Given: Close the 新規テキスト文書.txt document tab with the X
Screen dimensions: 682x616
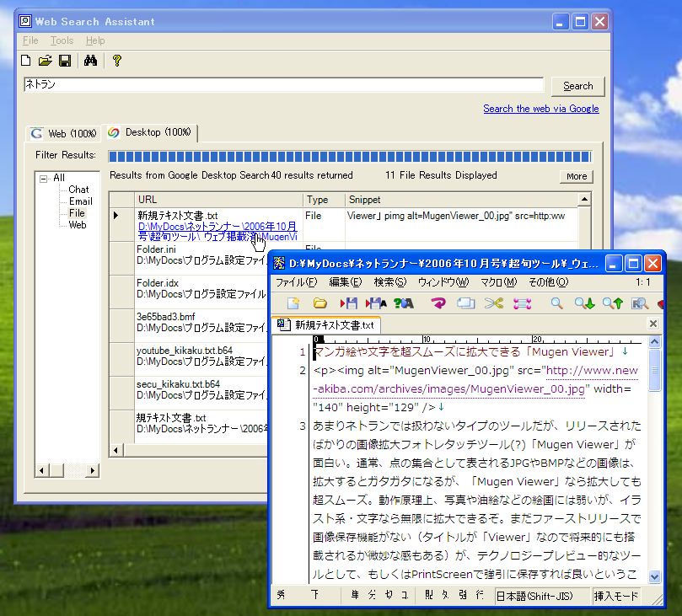Looking at the screenshot, I should (652, 324).
